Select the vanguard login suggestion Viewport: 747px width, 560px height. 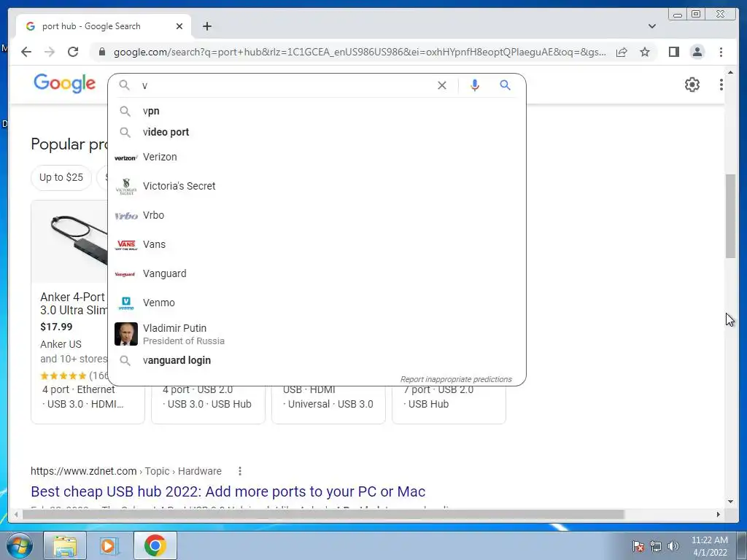click(317, 360)
